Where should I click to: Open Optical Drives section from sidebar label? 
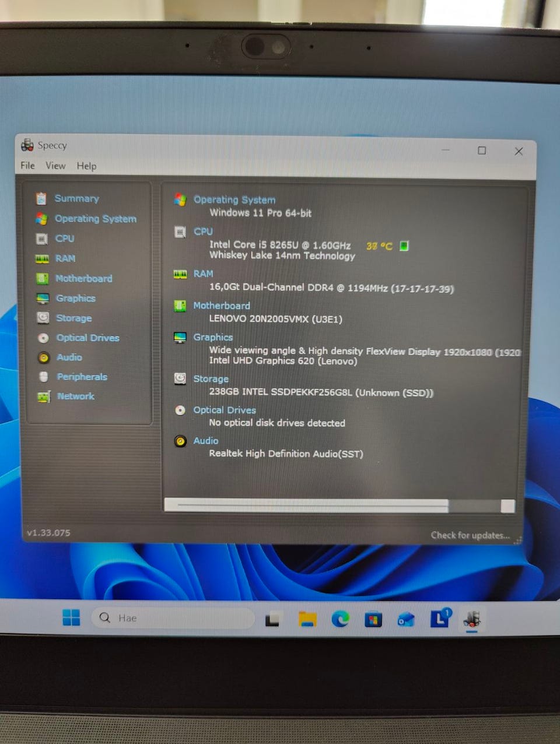(x=88, y=338)
